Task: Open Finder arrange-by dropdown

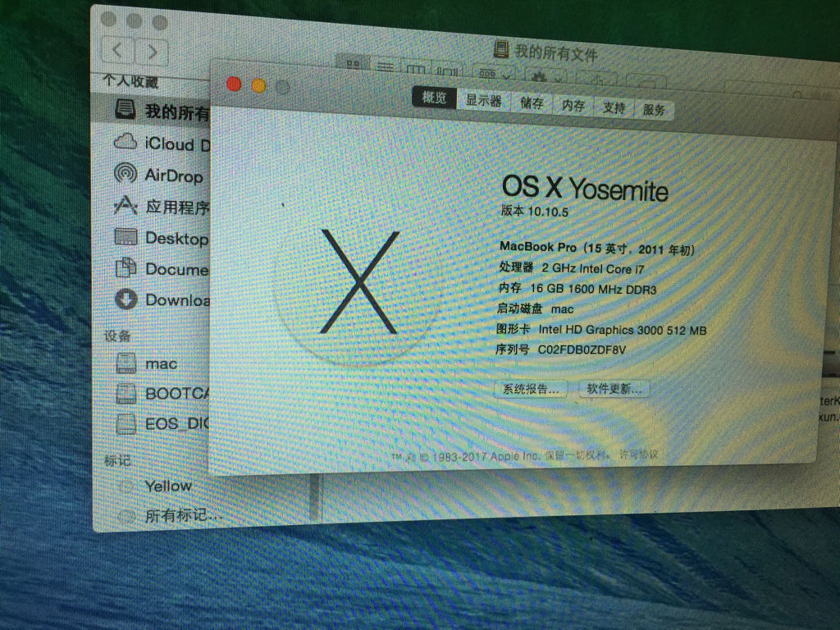Action: point(494,72)
